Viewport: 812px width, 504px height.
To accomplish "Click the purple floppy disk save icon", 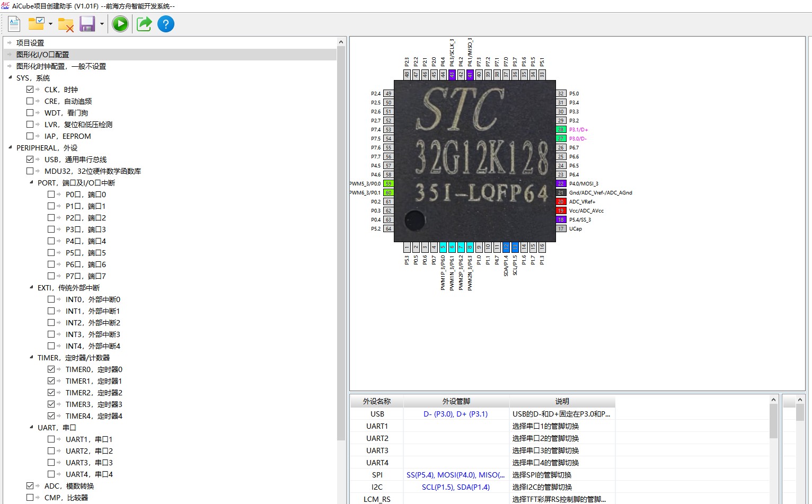I will point(87,24).
